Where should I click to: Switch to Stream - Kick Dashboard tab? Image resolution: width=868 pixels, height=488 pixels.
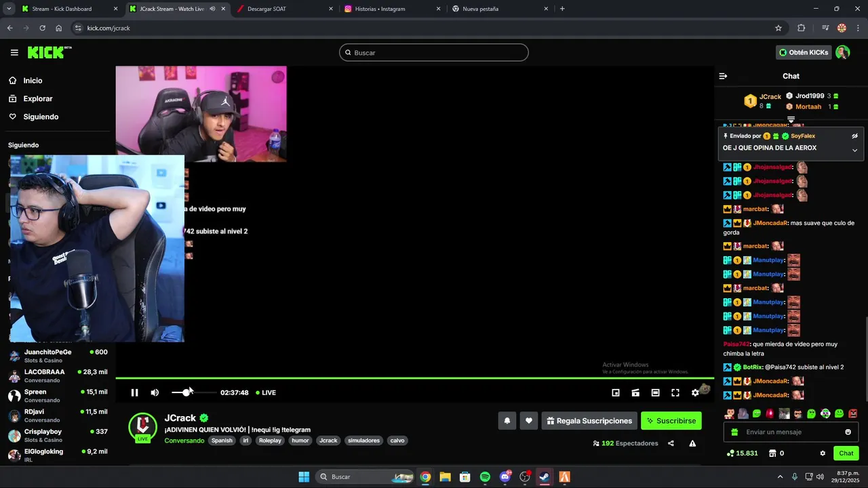[69, 9]
